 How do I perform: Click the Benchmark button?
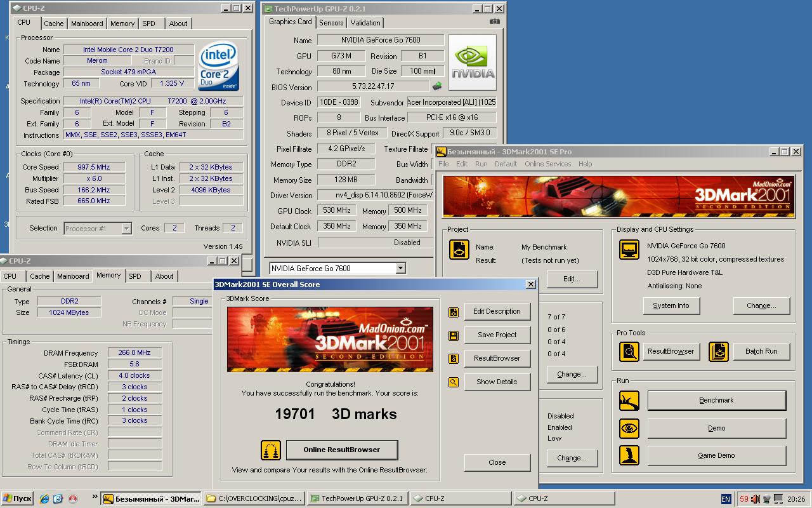click(x=716, y=401)
